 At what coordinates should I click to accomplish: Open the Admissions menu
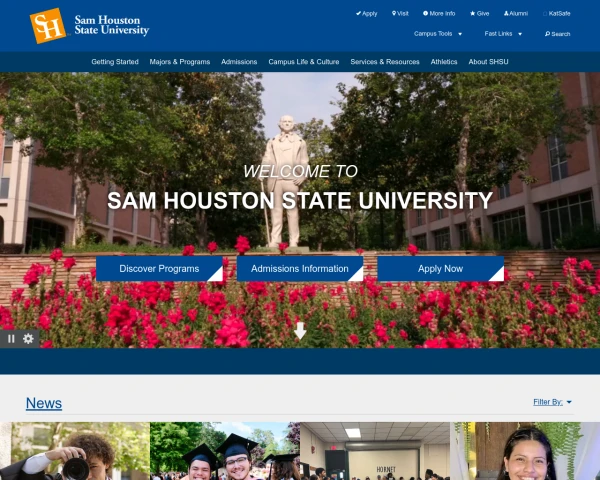(x=239, y=62)
